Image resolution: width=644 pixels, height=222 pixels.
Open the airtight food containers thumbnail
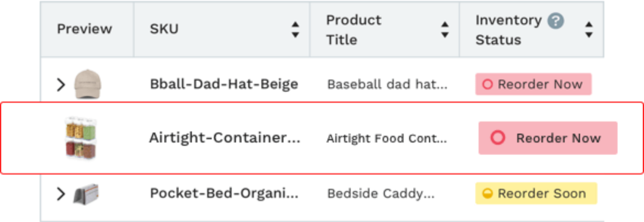tap(81, 138)
